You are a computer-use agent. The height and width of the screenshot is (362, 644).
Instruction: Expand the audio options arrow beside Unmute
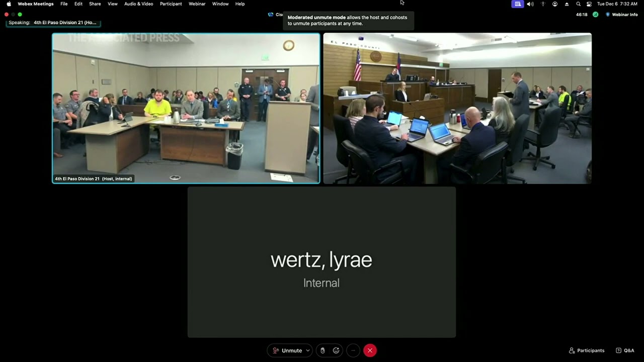[x=307, y=350]
